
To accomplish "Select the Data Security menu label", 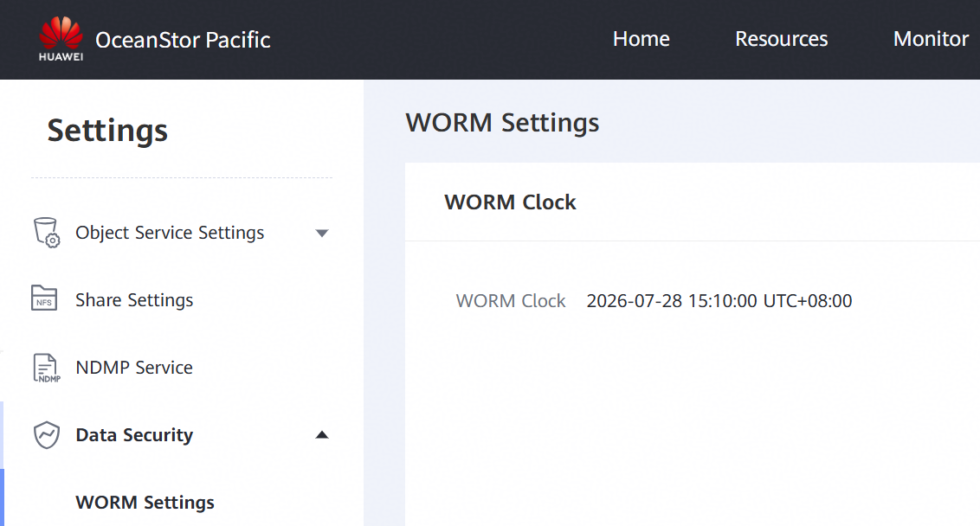I will (134, 435).
